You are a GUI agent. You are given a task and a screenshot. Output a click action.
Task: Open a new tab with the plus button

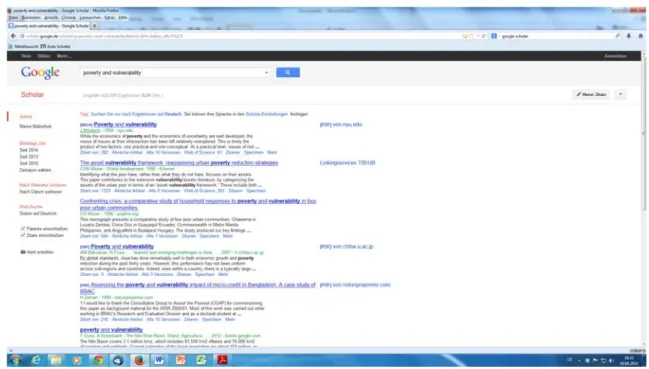pyautogui.click(x=95, y=26)
